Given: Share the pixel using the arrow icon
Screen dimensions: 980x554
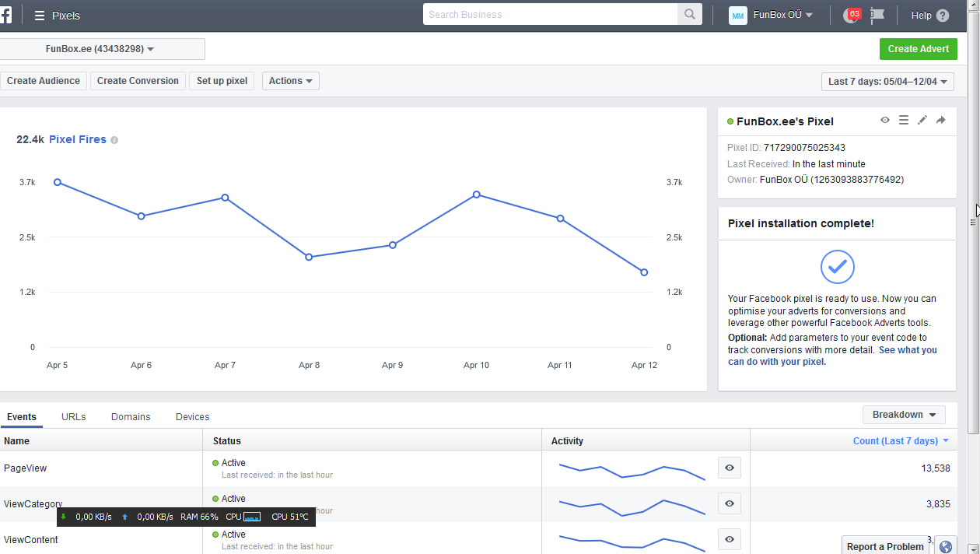Looking at the screenshot, I should pos(941,121).
